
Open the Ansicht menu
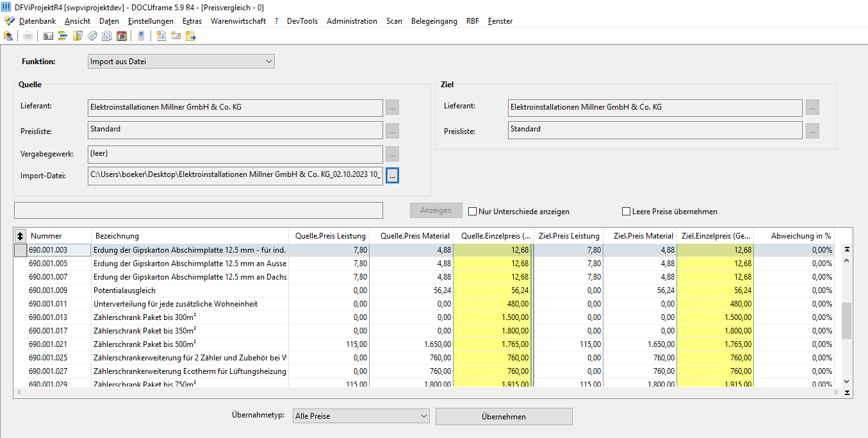[78, 21]
